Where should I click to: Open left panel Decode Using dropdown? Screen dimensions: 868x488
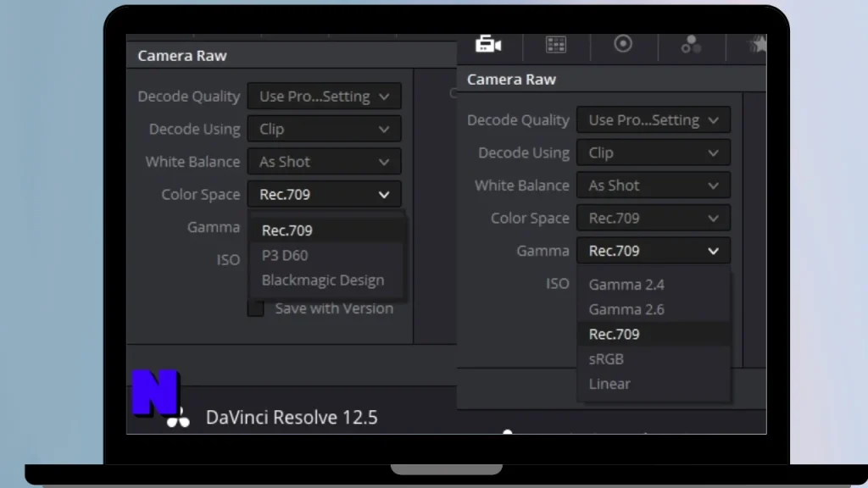[324, 129]
